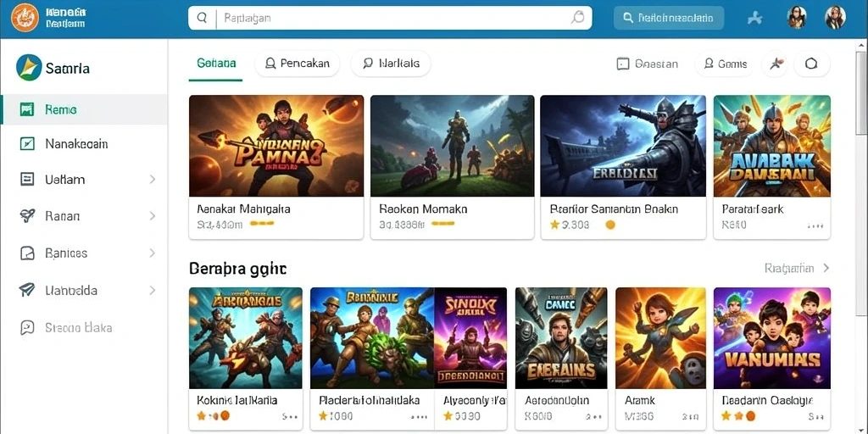
Task: Click the orange dot on the Brartior card
Action: point(610,225)
